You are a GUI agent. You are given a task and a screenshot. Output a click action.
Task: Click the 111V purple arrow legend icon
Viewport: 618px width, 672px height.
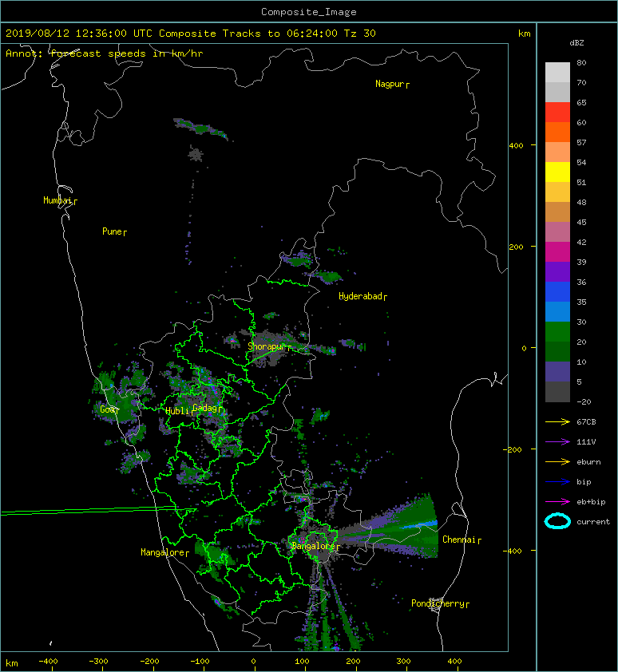click(557, 442)
